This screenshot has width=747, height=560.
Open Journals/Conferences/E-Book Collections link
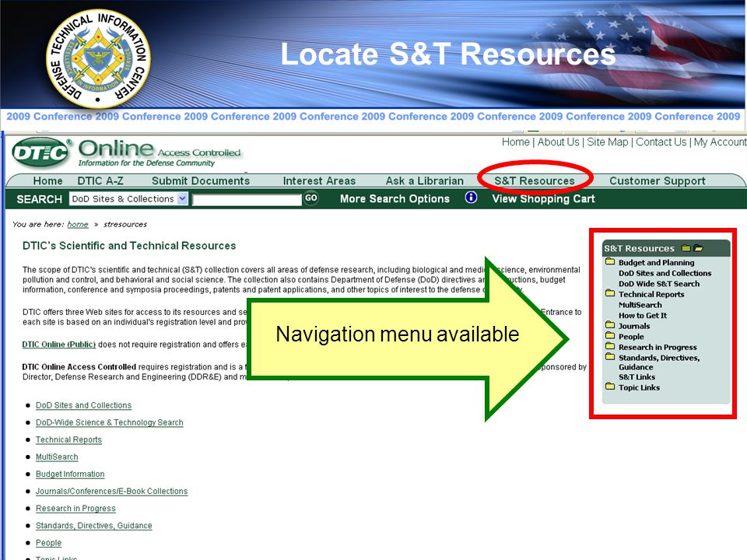(111, 491)
